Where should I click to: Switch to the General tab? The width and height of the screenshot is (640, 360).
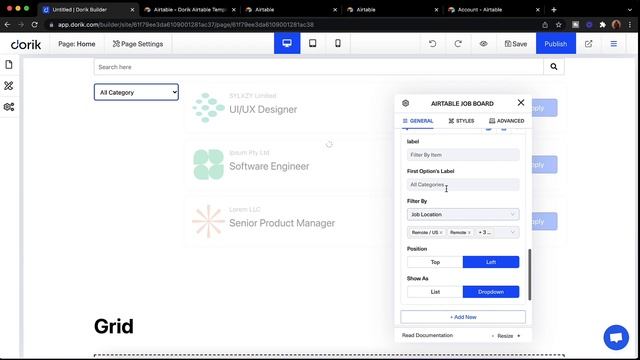coord(418,121)
